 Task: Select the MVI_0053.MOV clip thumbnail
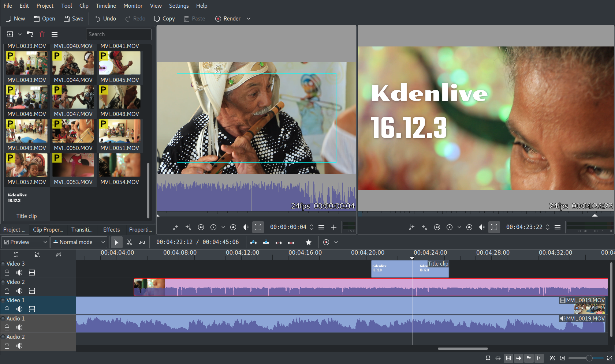pyautogui.click(x=73, y=165)
